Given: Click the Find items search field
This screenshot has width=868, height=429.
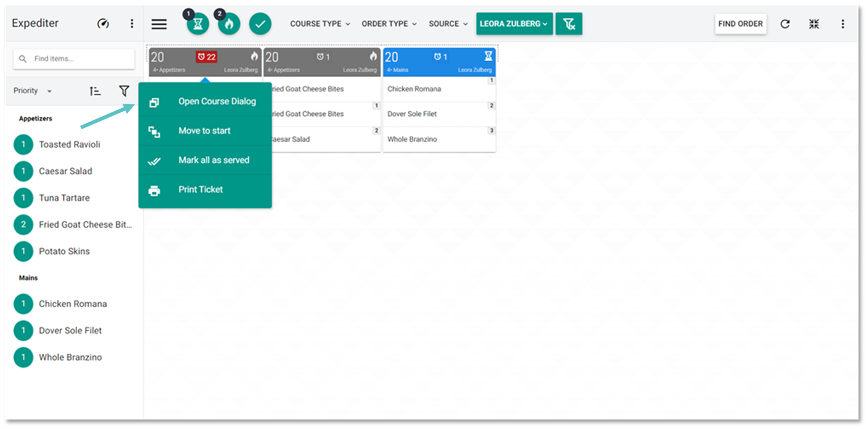Looking at the screenshot, I should point(74,59).
